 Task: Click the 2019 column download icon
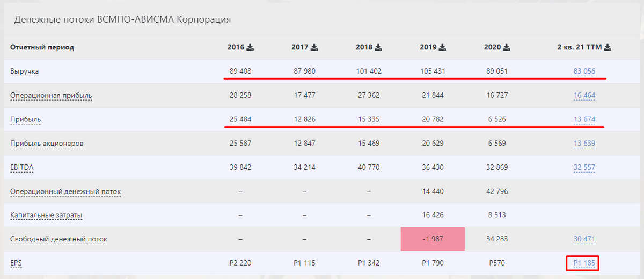[443, 47]
